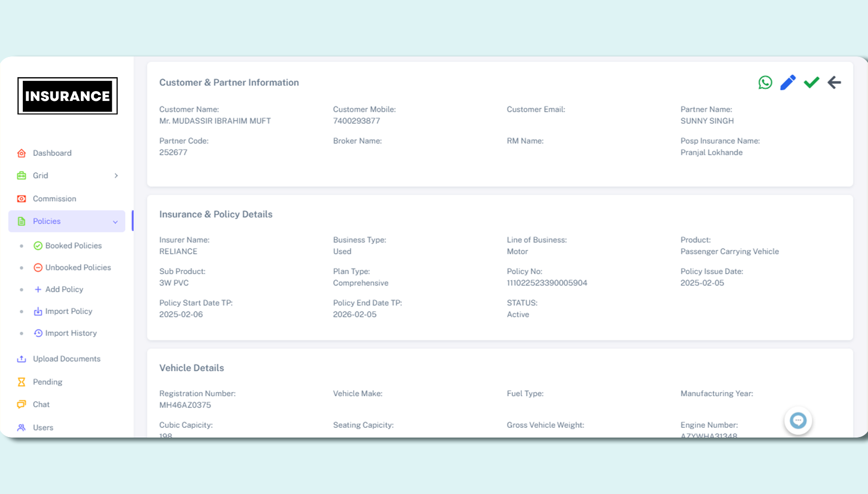Go to Pending items
The width and height of the screenshot is (868, 494).
click(x=48, y=382)
